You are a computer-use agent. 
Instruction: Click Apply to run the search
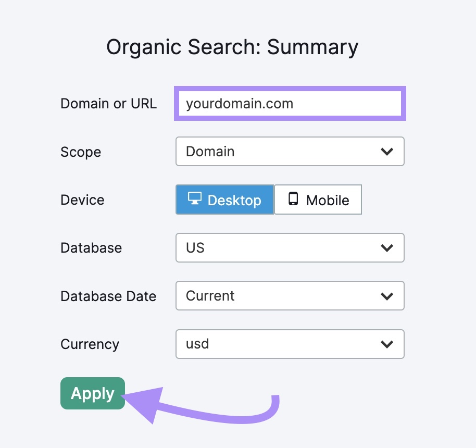click(x=92, y=393)
